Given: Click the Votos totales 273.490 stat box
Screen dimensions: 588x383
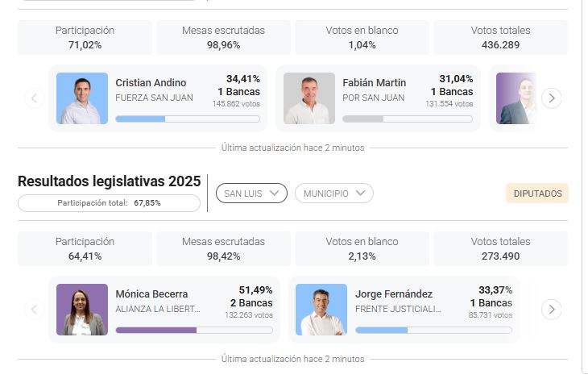Looking at the screenshot, I should click(x=500, y=248).
